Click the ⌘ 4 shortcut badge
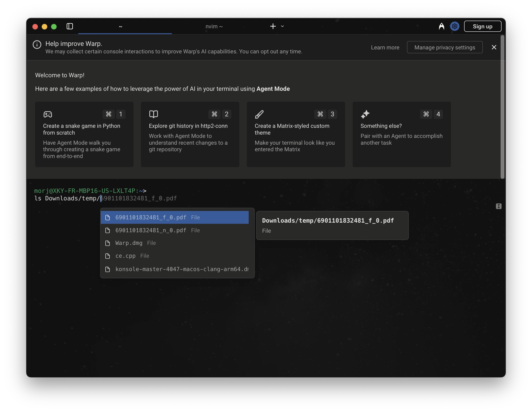532x412 pixels. 431,114
